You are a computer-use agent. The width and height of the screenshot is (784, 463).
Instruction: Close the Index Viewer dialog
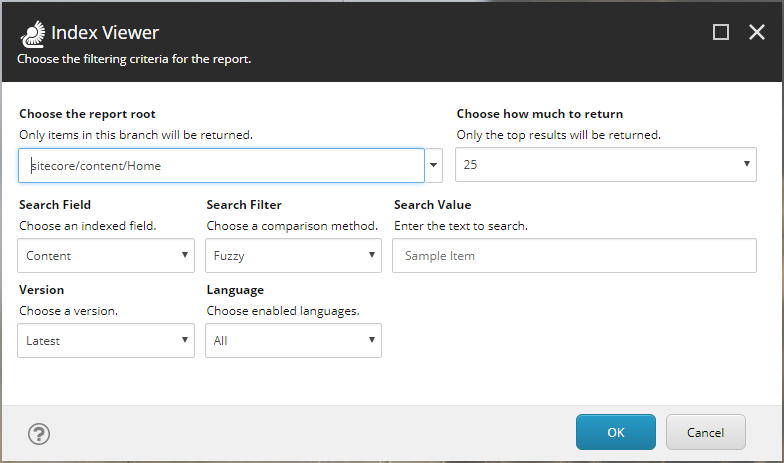[x=757, y=32]
